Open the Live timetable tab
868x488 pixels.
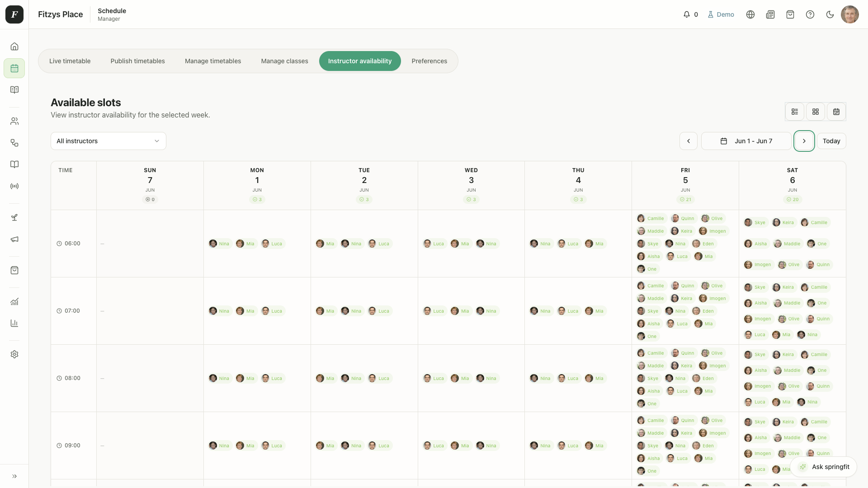pos(70,61)
